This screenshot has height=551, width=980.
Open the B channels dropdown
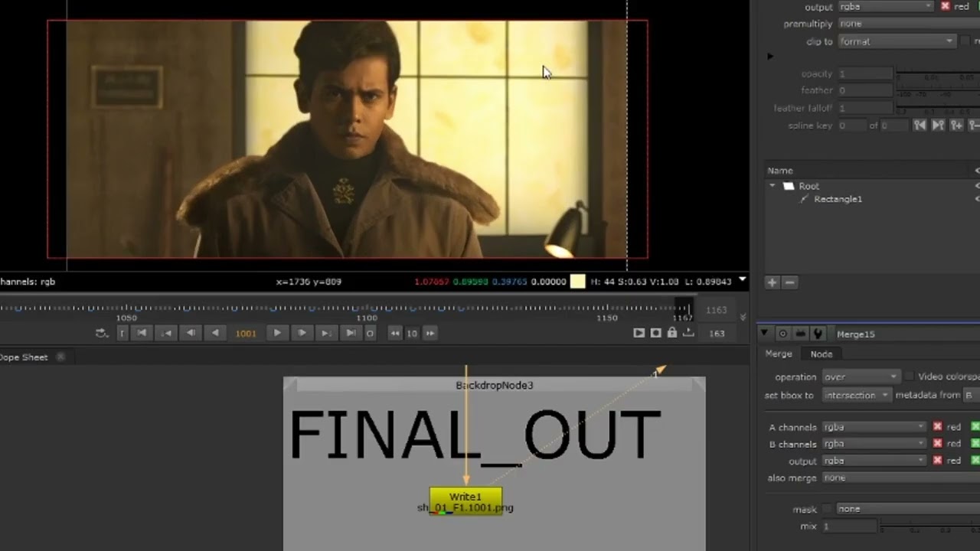click(874, 444)
